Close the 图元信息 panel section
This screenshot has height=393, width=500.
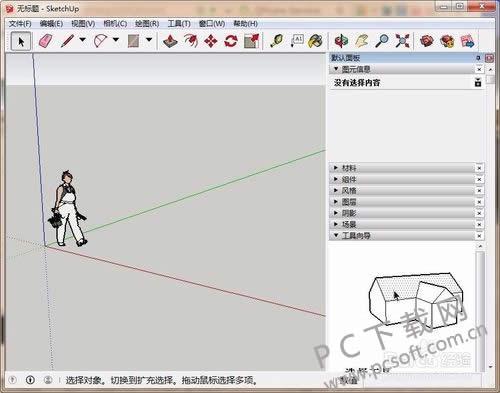click(479, 69)
